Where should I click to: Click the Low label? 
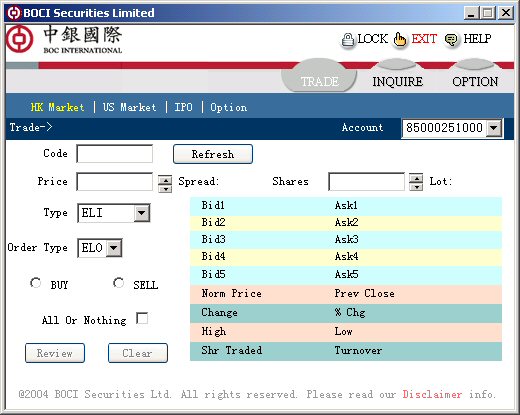tap(343, 331)
